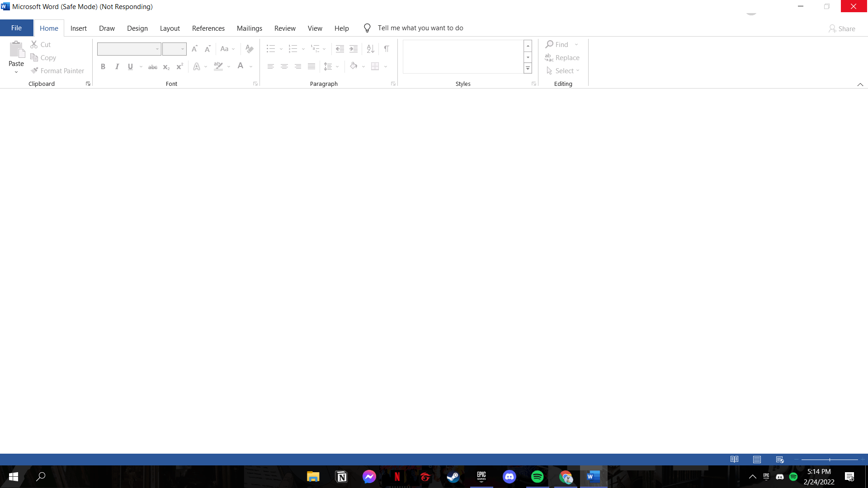868x488 pixels.
Task: Click the Format Painter brush icon
Action: 34,70
